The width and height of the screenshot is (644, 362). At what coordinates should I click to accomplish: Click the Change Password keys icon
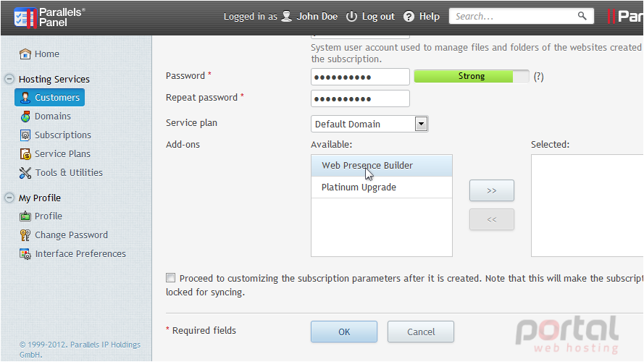point(25,235)
